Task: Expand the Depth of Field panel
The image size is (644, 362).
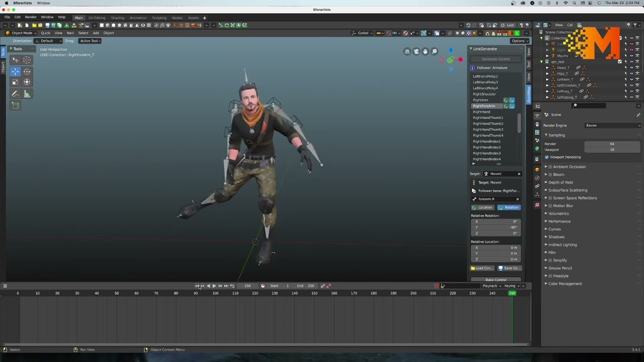Action: point(560,182)
